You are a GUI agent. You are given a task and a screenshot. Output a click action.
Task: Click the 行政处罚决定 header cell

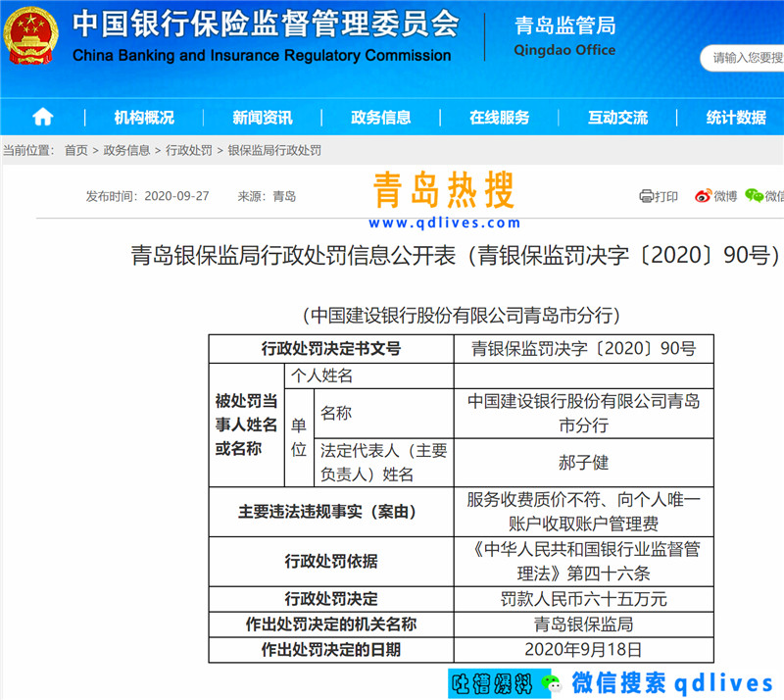pos(331,599)
